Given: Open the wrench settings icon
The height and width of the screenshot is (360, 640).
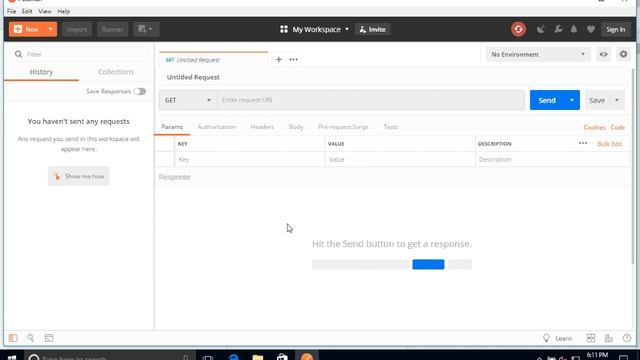Looking at the screenshot, I should coord(558,29).
